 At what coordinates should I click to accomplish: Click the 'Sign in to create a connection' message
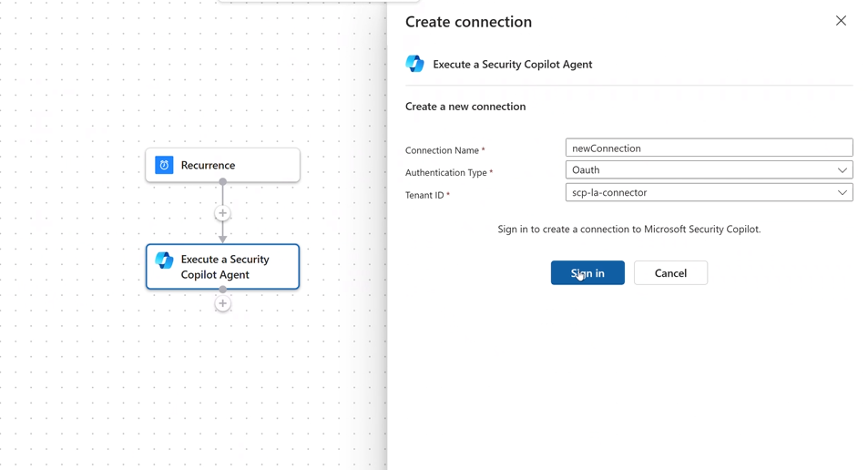coord(628,230)
